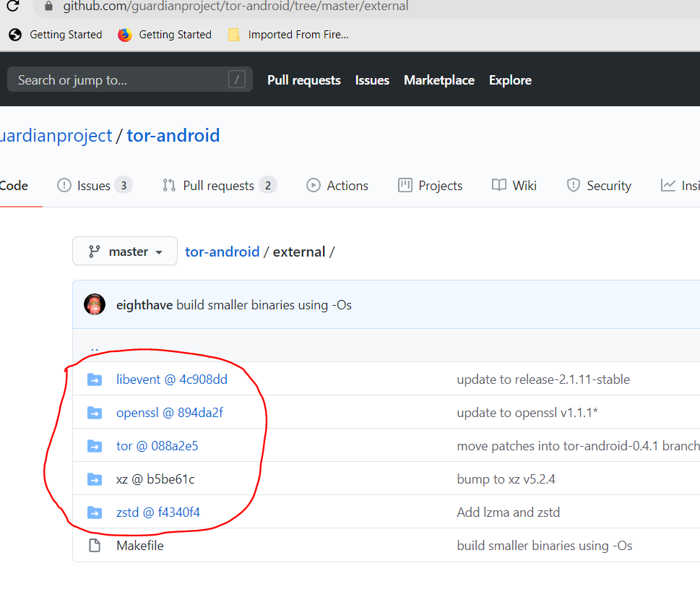Screen dimensions: 700x605
Task: Open the Makefile file
Action: pos(140,546)
